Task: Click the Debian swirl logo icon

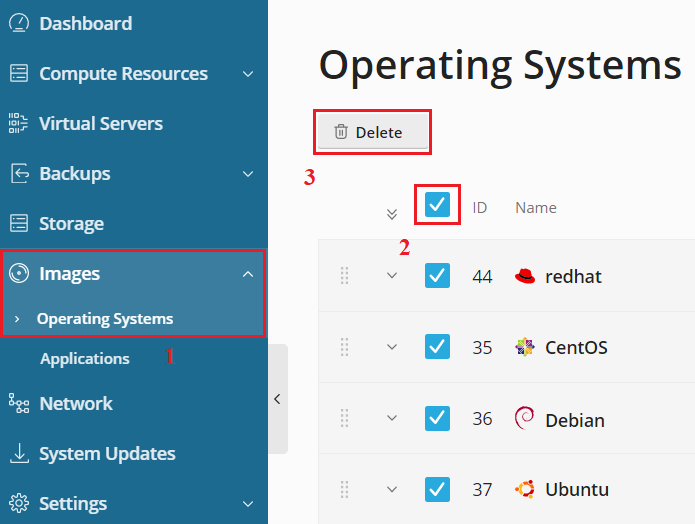Action: [524, 418]
